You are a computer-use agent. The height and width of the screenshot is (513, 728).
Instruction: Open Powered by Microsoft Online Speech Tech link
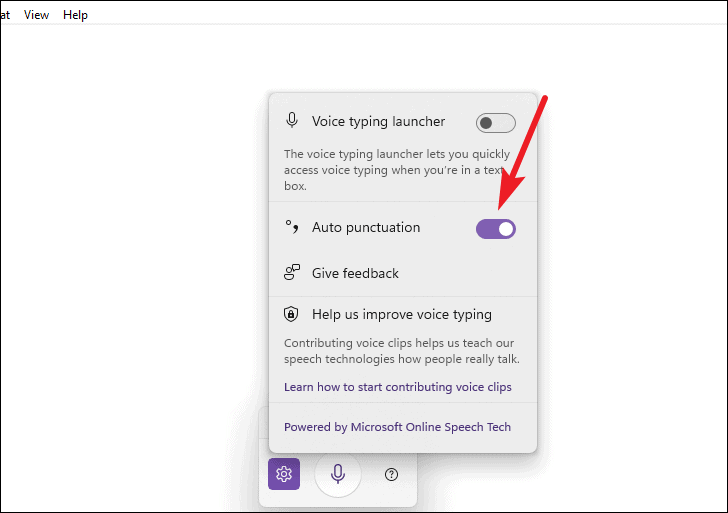(397, 427)
